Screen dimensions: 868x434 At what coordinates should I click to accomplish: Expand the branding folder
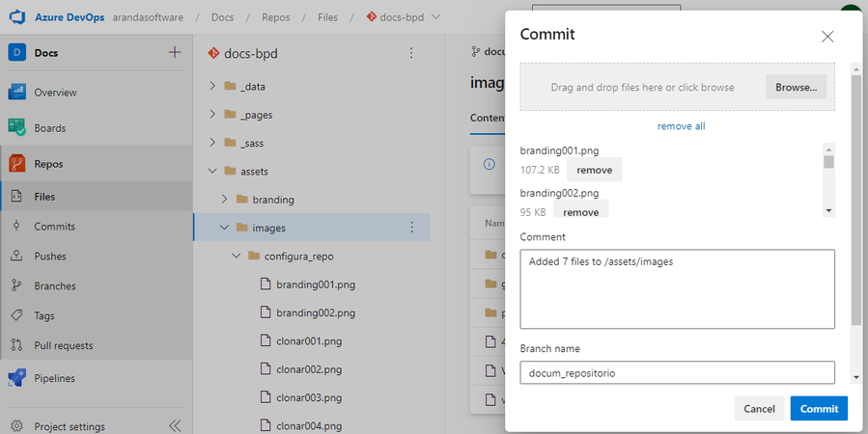tap(224, 200)
